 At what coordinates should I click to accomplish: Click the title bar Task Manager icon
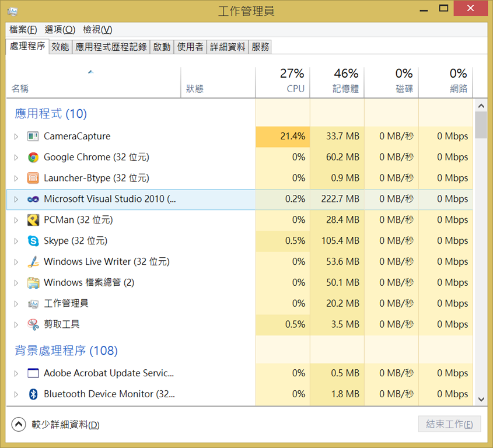tap(12, 11)
